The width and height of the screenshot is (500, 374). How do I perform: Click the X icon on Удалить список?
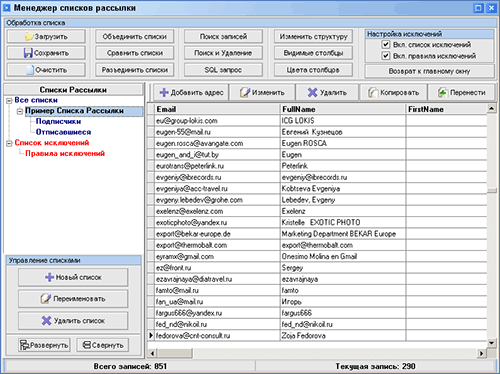pos(46,320)
